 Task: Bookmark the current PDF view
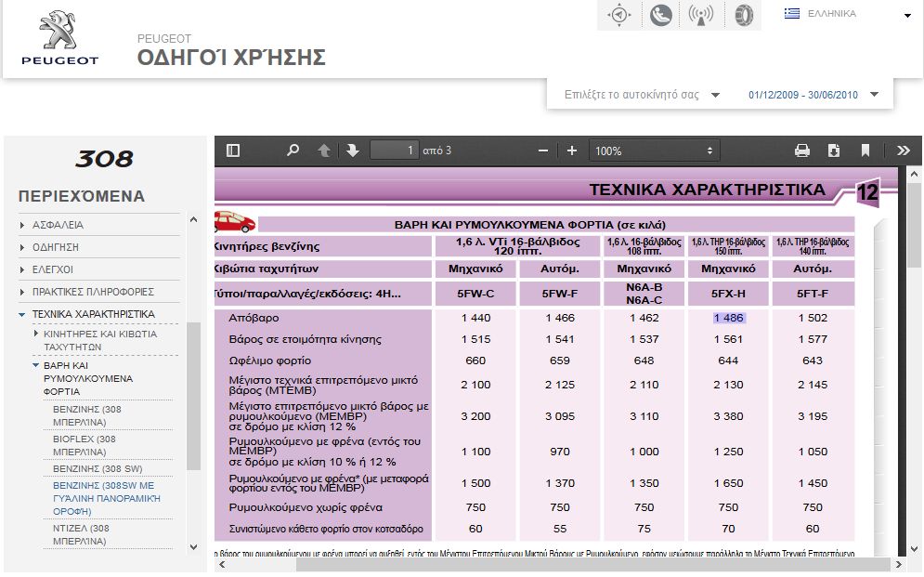(865, 151)
